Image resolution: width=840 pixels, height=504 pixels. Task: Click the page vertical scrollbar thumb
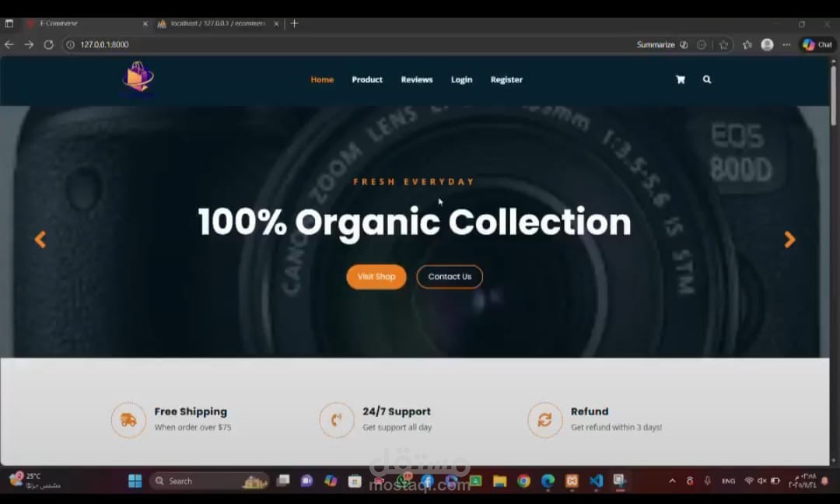[833, 96]
